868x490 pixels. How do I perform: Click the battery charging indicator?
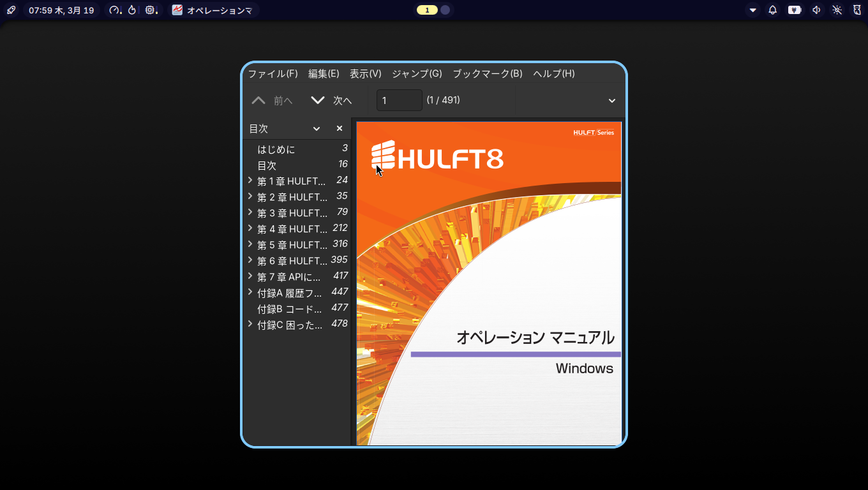[795, 10]
